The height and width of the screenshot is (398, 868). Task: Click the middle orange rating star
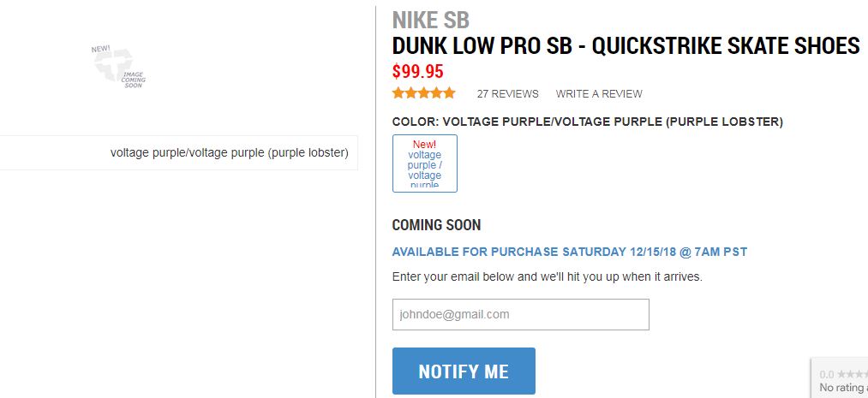point(424,93)
